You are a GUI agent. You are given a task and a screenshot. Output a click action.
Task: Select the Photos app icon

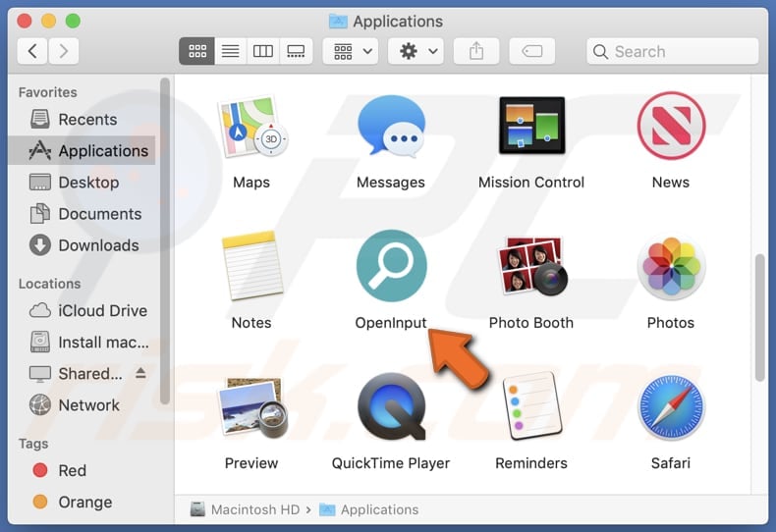coord(671,266)
